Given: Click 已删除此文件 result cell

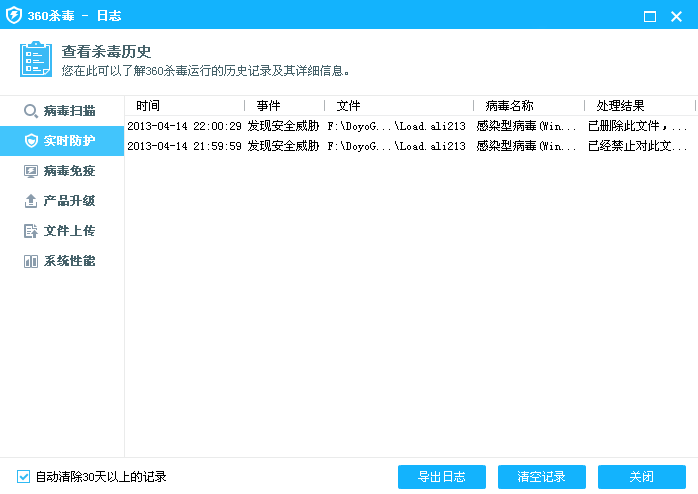Looking at the screenshot, I should [637, 126].
